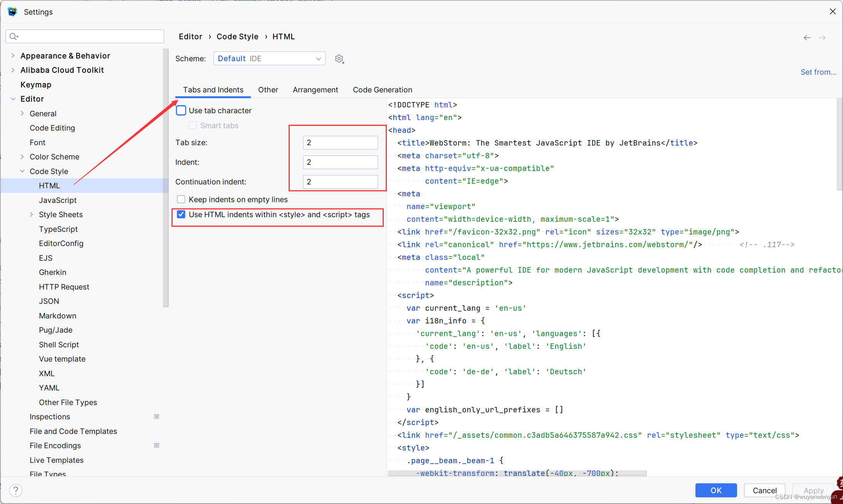843x504 pixels.
Task: Expand the General subsection
Action: click(x=22, y=113)
